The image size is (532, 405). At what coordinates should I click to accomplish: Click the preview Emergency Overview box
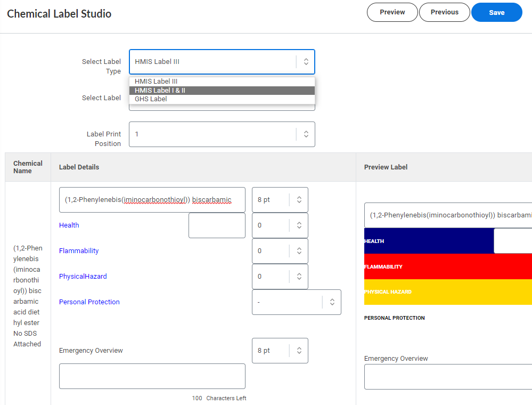pos(448,377)
